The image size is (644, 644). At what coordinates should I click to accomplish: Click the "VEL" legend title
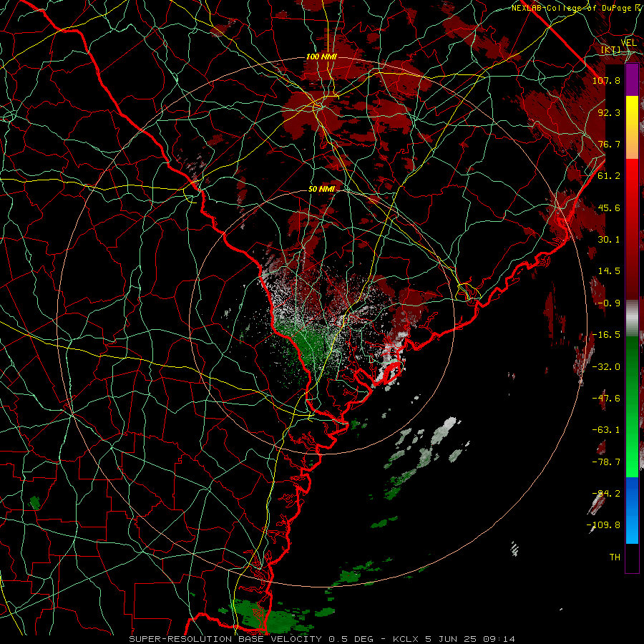click(629, 43)
